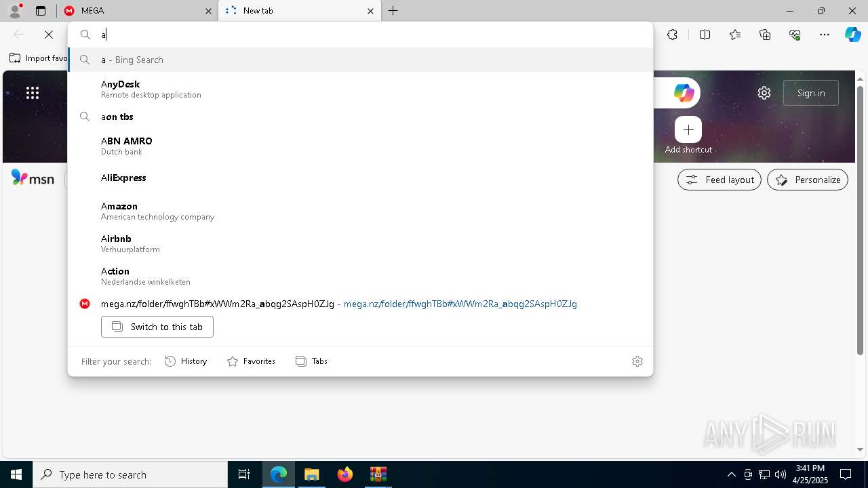
Task: Open the Feed layout options
Action: (x=719, y=180)
